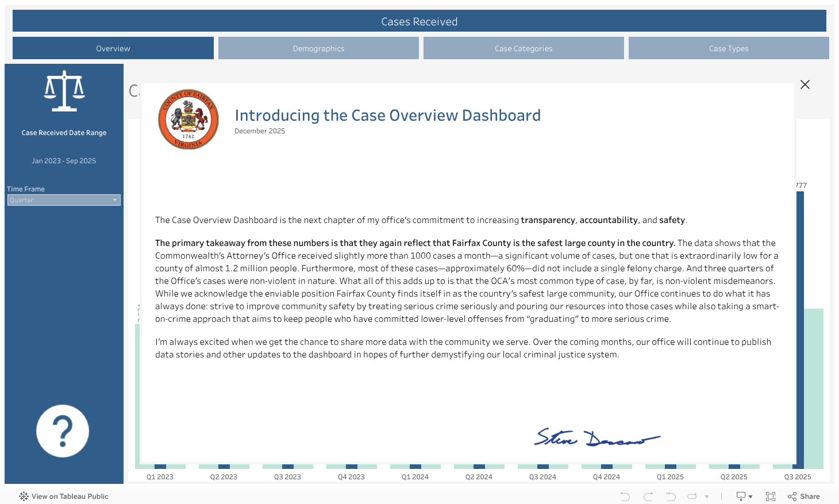The width and height of the screenshot is (839, 504).
Task: Expand the download menu caret
Action: coord(751,497)
